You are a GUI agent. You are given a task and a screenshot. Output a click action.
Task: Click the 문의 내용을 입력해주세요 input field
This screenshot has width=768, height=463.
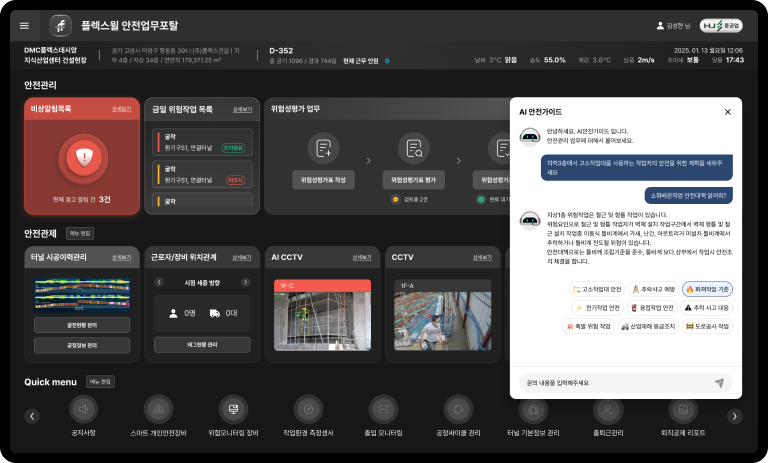[626, 383]
